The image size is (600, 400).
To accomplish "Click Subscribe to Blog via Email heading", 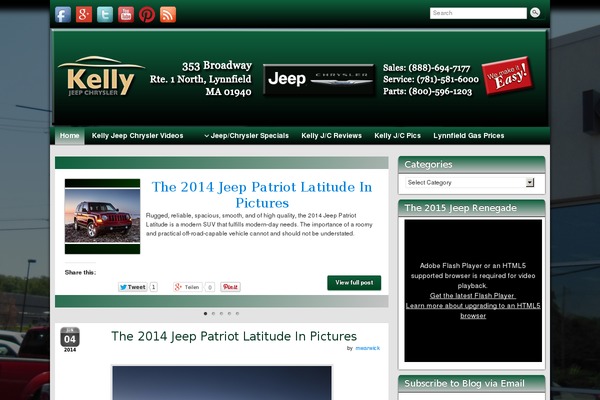I will 464,384.
